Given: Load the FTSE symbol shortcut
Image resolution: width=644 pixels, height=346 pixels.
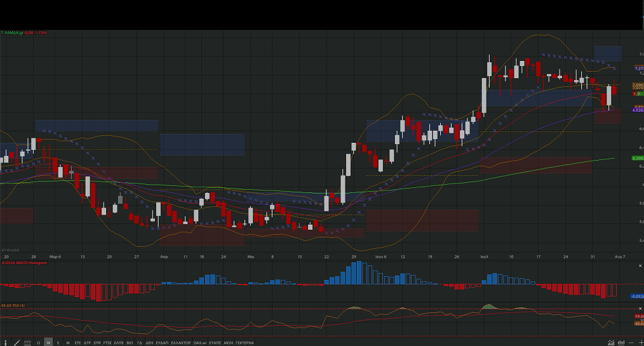Looking at the screenshot, I should (x=107, y=343).
